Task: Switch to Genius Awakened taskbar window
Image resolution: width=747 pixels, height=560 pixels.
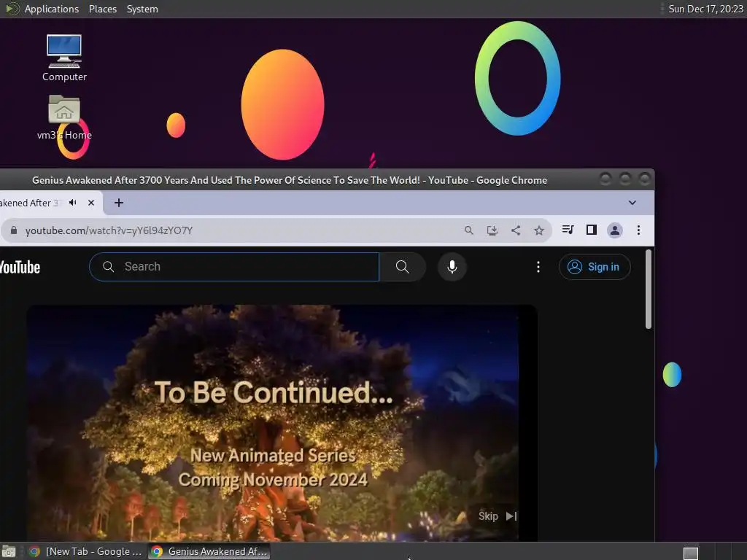Action: coord(209,551)
